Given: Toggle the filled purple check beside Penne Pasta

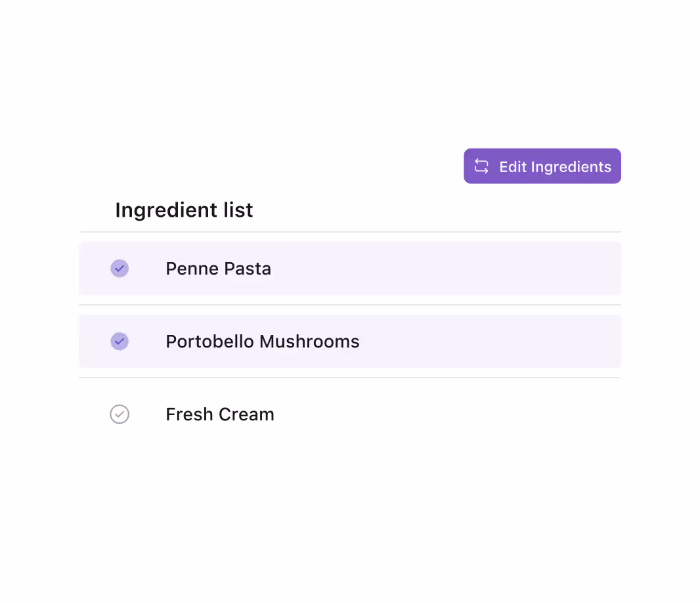Looking at the screenshot, I should pos(120,269).
